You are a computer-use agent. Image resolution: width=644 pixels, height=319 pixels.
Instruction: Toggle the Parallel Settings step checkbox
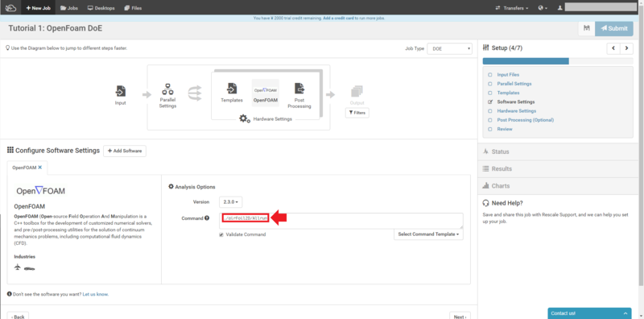489,84
